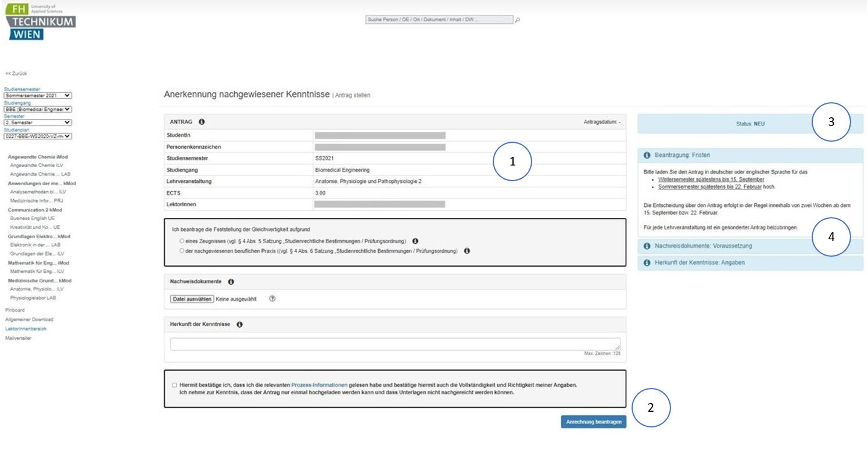Select the 'eines Zeugnisses' radio option
The width and height of the screenshot is (868, 453).
coord(182,240)
